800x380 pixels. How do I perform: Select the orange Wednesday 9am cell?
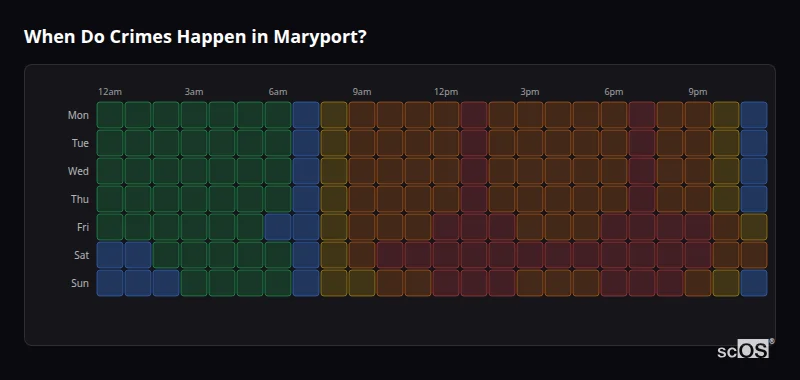click(x=362, y=171)
